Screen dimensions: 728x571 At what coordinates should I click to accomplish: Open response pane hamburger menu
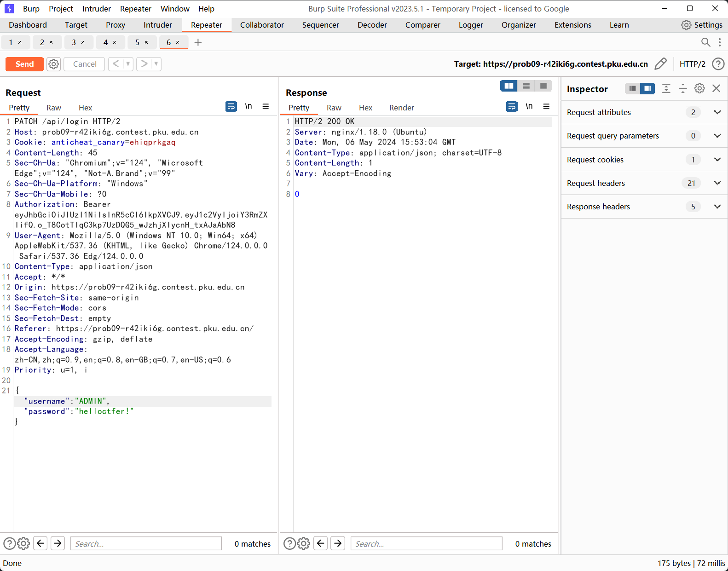[x=546, y=106]
